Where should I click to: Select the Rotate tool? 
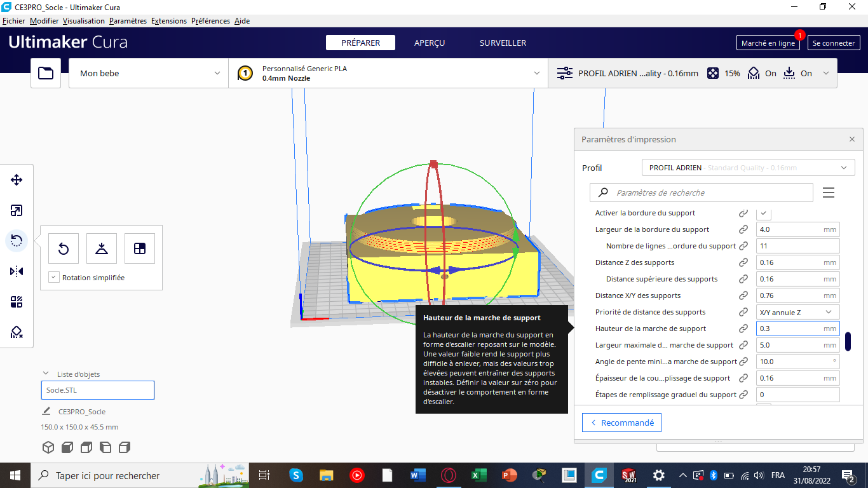[x=17, y=241]
